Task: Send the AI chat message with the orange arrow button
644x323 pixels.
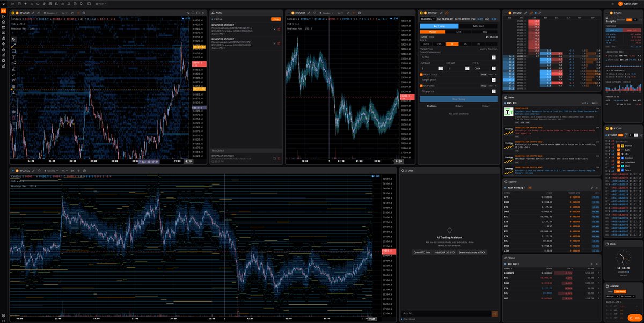Action: coord(495,314)
